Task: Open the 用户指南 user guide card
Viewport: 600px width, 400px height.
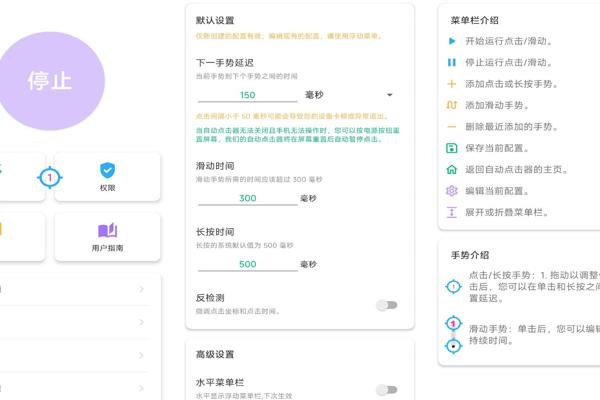Action: pos(107,237)
